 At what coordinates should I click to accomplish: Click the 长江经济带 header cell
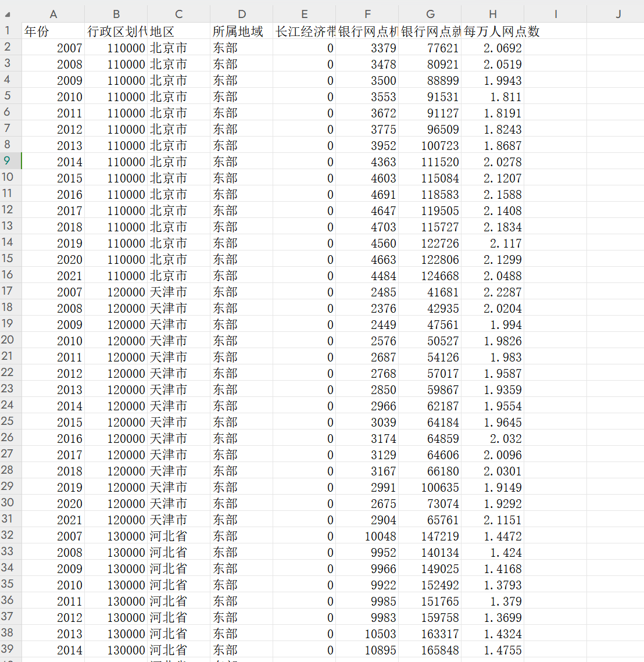(305, 31)
